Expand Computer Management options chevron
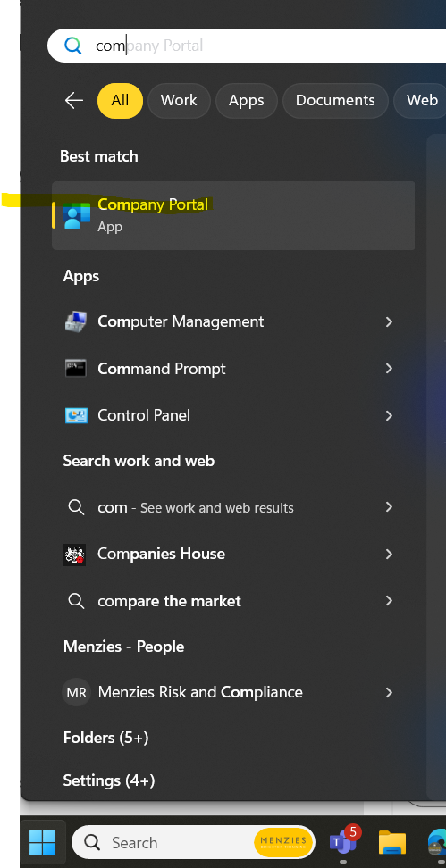 pyautogui.click(x=389, y=321)
